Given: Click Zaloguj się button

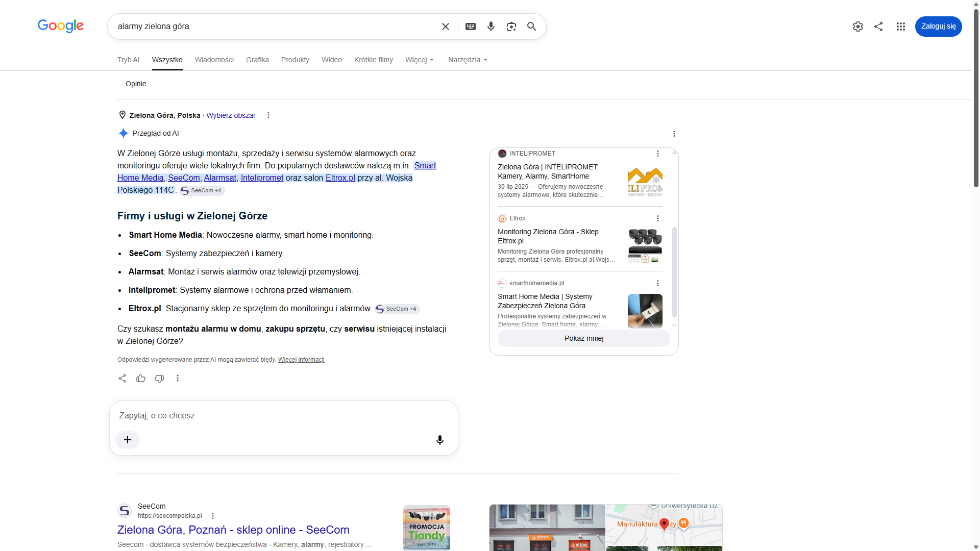Looking at the screenshot, I should click(938, 27).
